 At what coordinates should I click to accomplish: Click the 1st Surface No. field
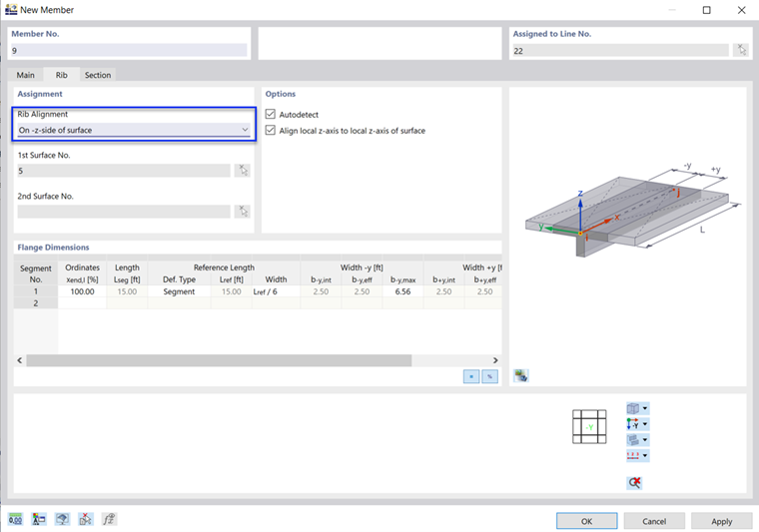tap(124, 171)
